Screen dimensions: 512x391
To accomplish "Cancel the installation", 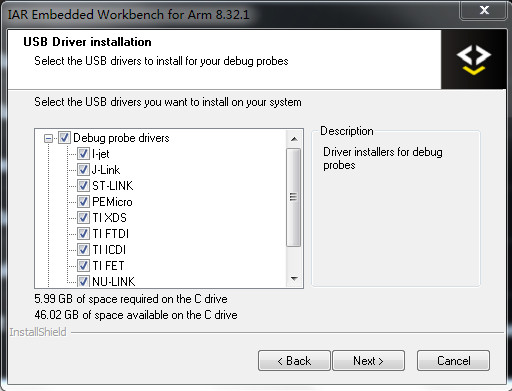I will tap(453, 361).
